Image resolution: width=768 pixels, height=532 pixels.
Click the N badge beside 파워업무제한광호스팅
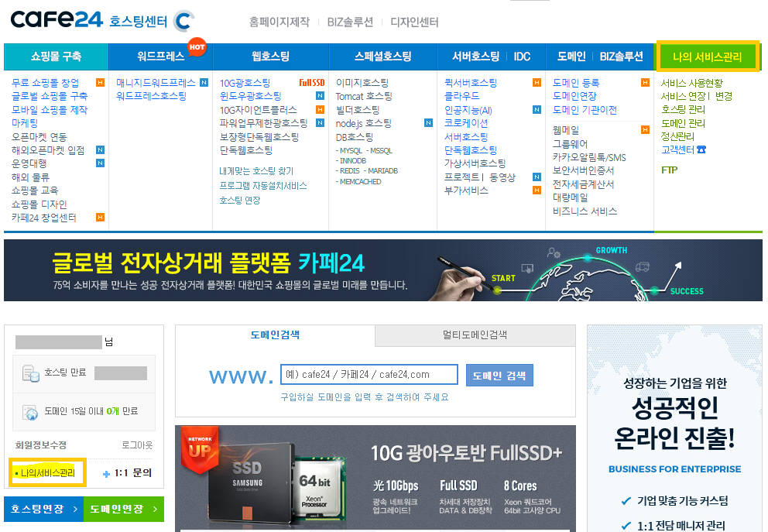[x=320, y=123]
